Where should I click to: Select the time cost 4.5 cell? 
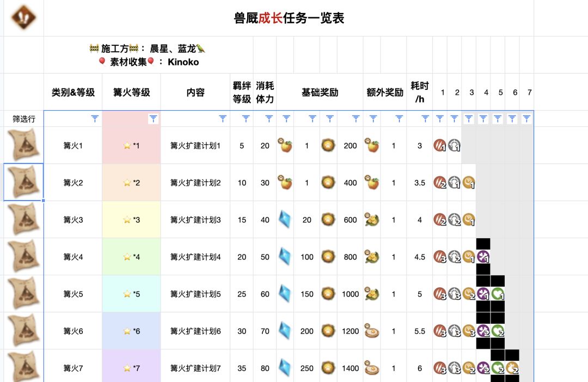click(x=420, y=257)
